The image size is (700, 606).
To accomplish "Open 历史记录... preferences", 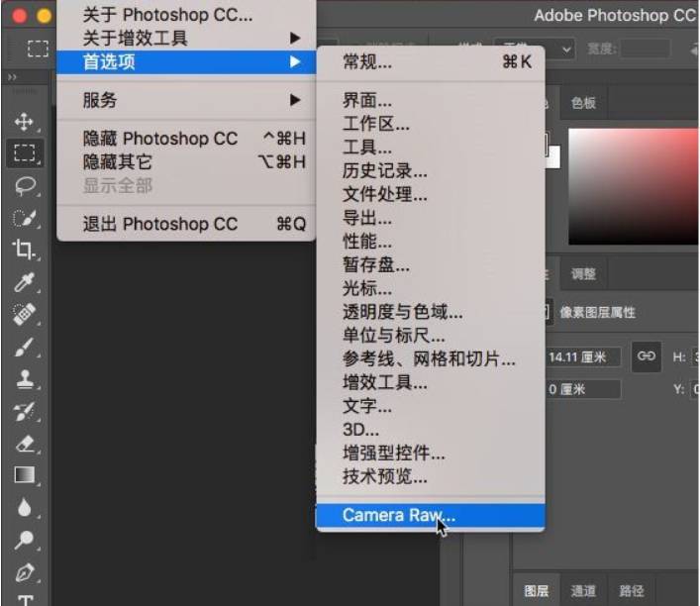I will 431,170.
